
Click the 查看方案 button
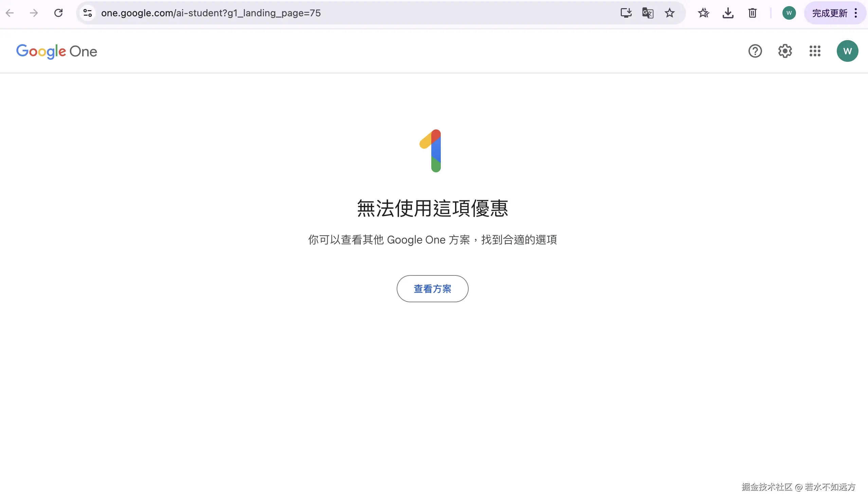pos(432,289)
